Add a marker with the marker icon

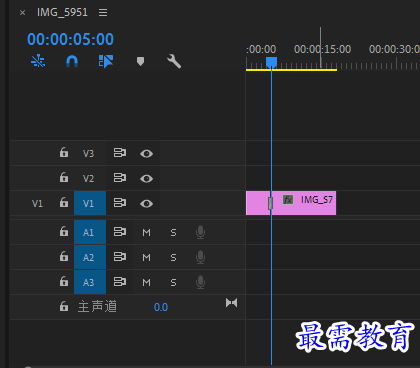pyautogui.click(x=140, y=61)
